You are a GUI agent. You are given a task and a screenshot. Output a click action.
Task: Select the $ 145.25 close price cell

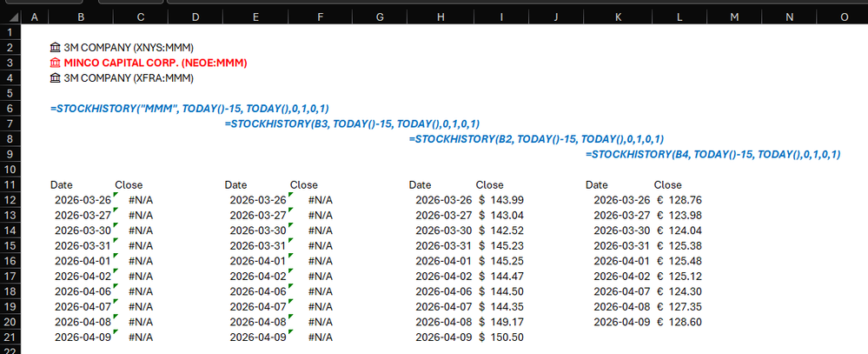(x=501, y=261)
